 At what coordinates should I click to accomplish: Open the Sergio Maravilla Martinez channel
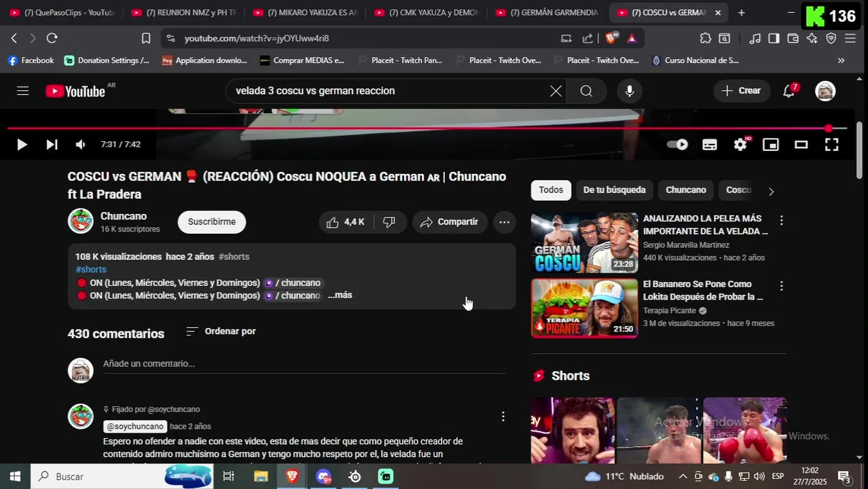click(686, 245)
